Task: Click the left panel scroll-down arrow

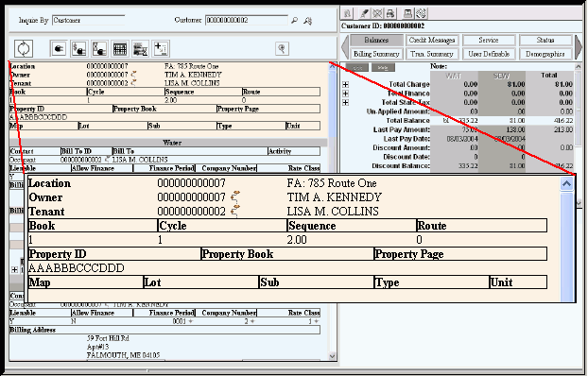Action: coord(332,356)
